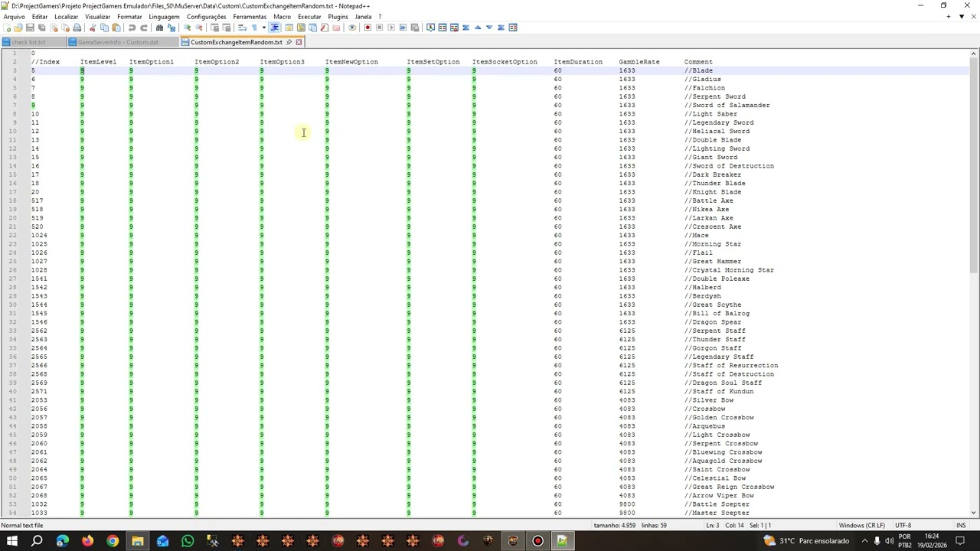Open the tab list arrow at the menu bar's right end
The image size is (980, 551).
[x=961, y=16]
